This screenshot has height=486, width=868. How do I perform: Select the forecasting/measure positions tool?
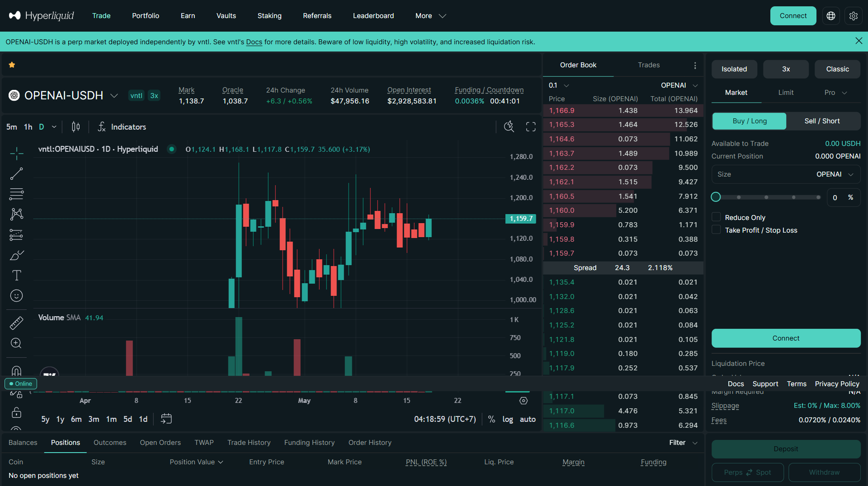pos(17,235)
